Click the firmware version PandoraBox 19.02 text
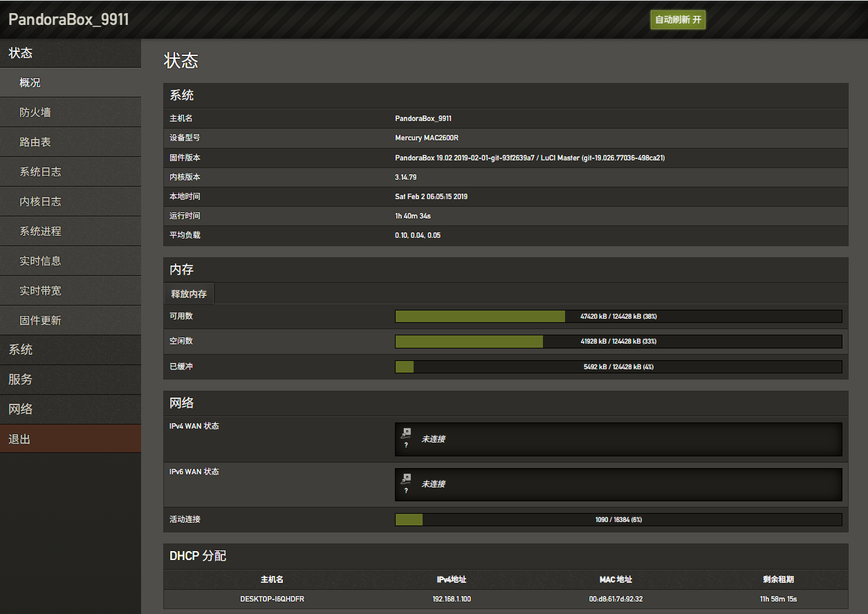The width and height of the screenshot is (868, 614). click(530, 158)
